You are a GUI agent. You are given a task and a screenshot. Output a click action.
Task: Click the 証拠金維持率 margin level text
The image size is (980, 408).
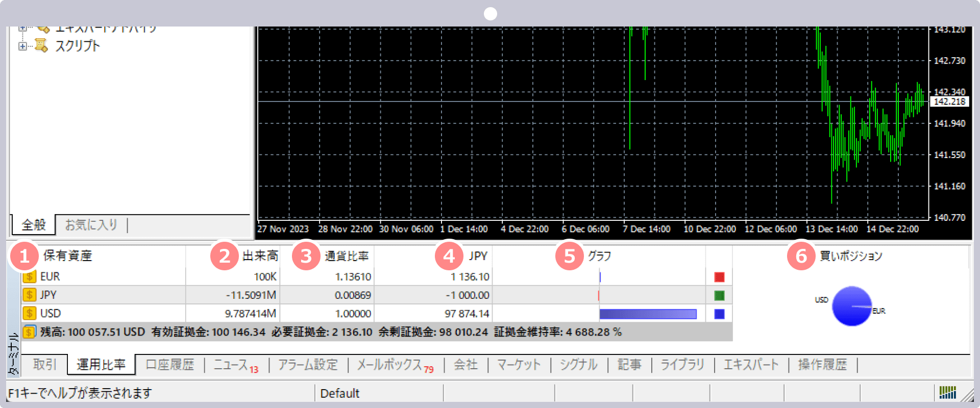558,332
